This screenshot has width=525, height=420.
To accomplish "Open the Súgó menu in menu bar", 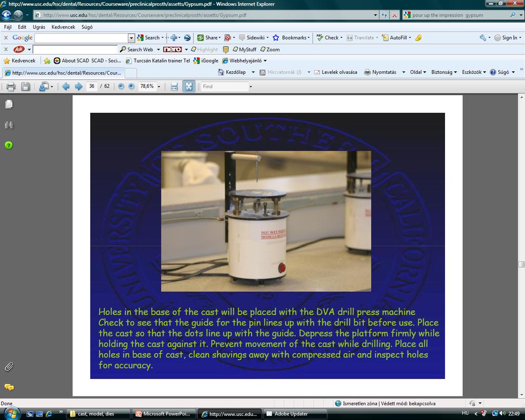I will point(87,27).
